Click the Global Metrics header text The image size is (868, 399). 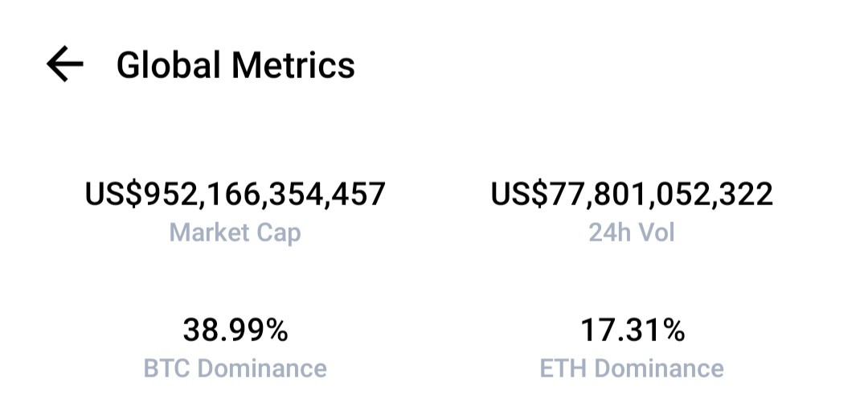(235, 65)
